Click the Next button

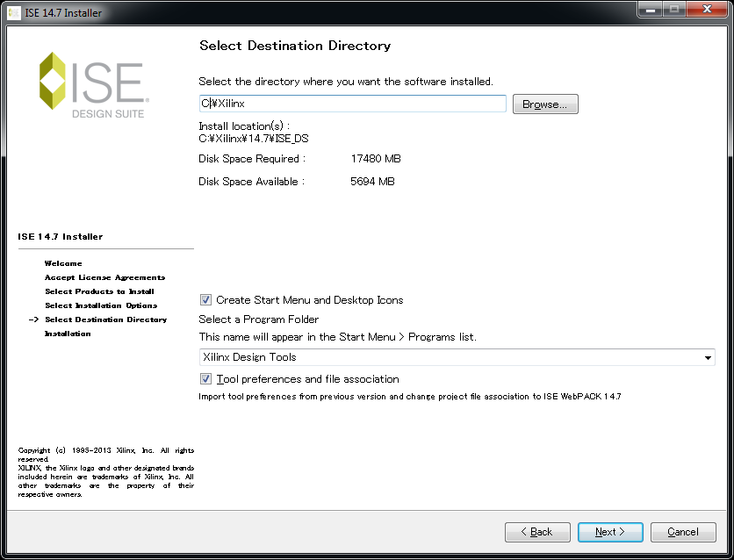click(x=610, y=532)
